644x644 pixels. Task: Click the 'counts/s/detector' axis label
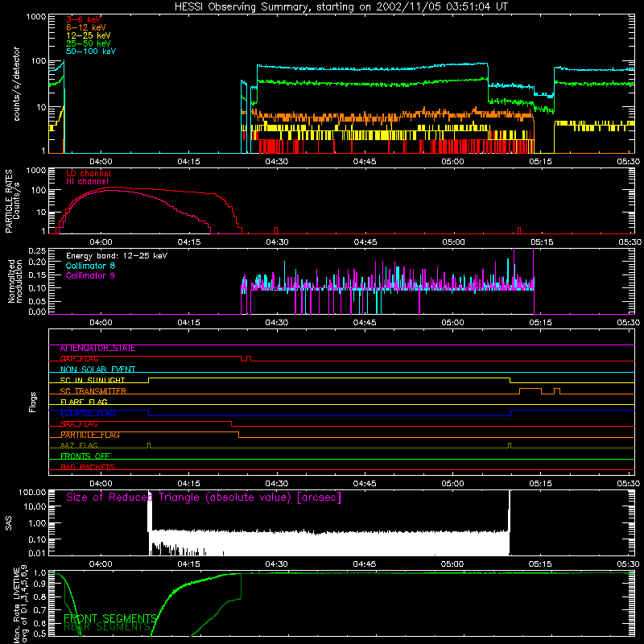coord(17,84)
